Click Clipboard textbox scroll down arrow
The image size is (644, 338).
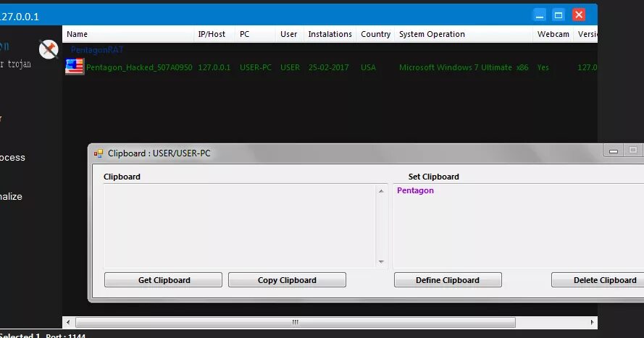(x=381, y=261)
